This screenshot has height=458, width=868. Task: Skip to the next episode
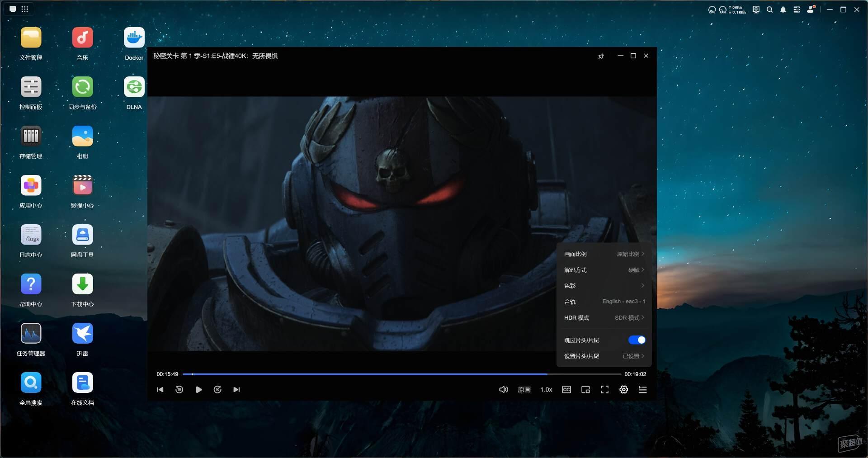point(236,390)
